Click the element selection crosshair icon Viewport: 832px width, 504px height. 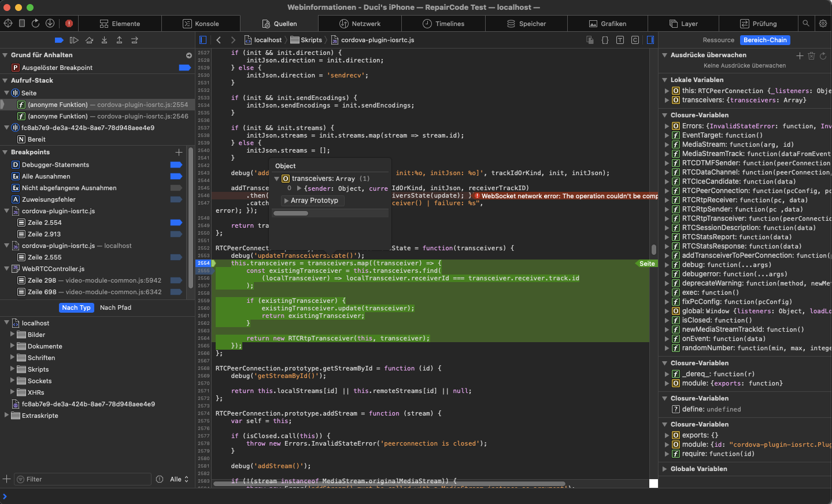8,23
